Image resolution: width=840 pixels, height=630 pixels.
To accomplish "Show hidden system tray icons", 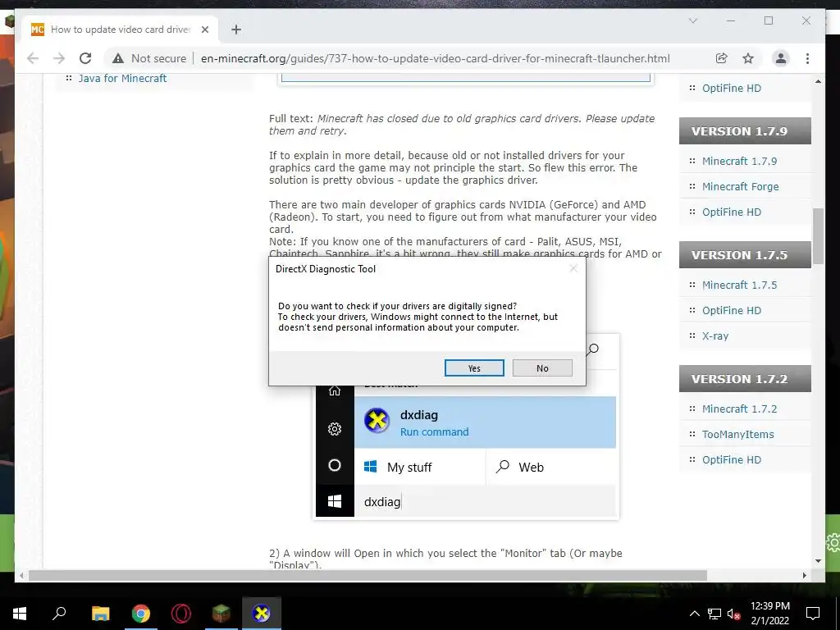I will point(694,614).
